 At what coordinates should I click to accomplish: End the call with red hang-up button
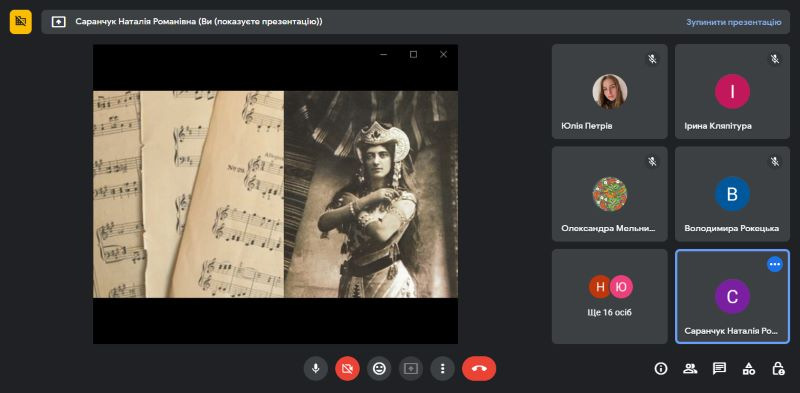point(479,369)
